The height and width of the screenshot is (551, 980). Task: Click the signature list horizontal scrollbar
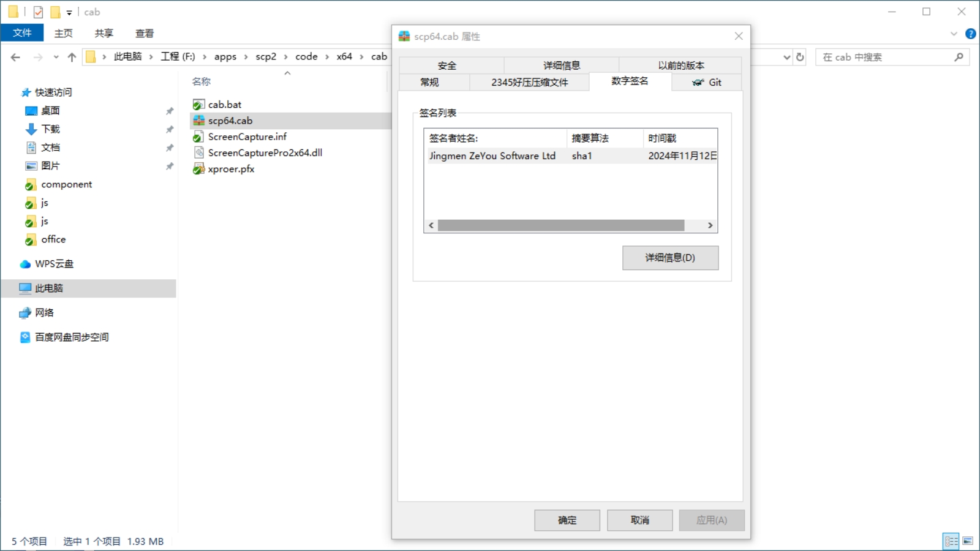(560, 225)
